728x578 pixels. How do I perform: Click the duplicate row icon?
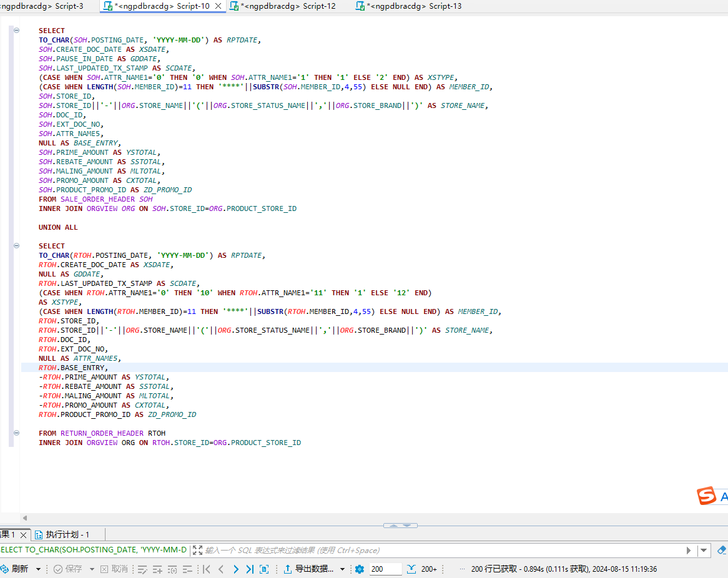172,569
